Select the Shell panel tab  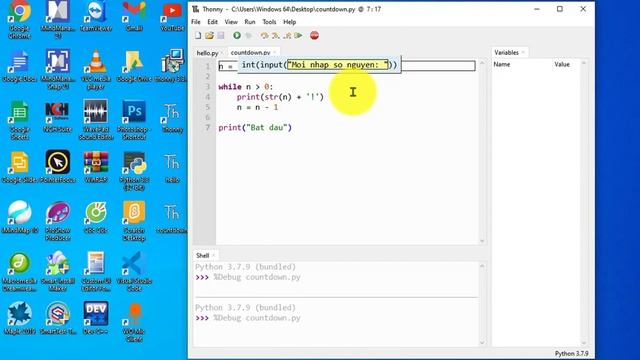202,256
